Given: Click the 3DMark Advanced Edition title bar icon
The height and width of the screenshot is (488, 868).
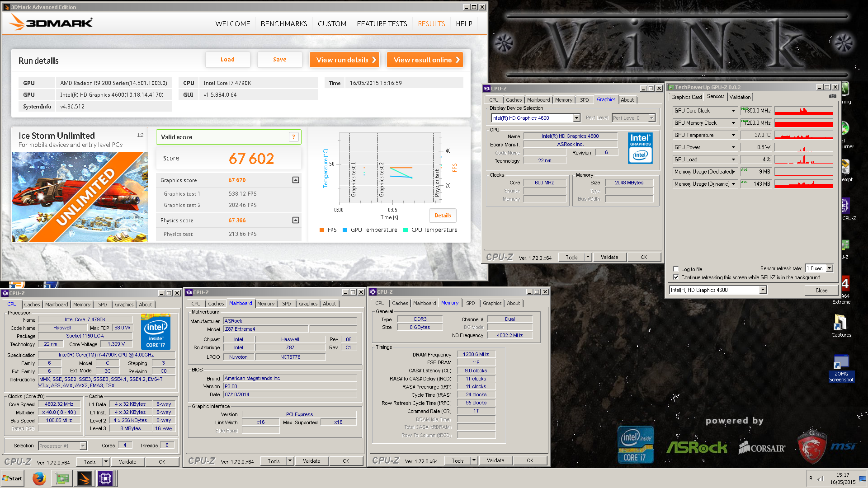Looking at the screenshot, I should pyautogui.click(x=6, y=7).
